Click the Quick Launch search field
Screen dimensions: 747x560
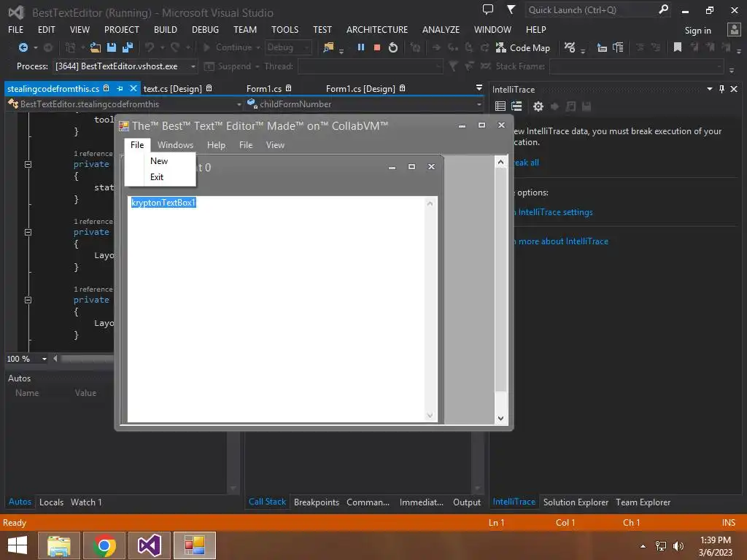[x=591, y=10]
